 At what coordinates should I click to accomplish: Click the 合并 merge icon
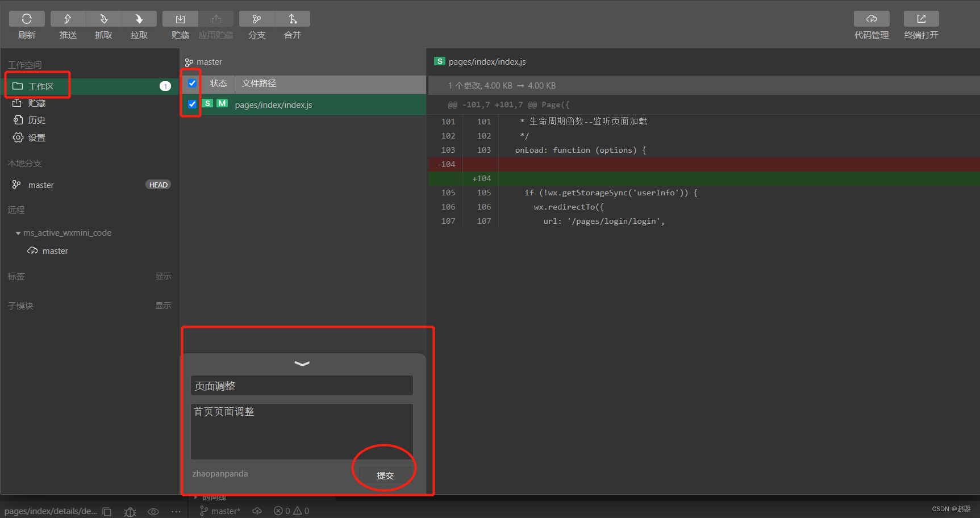pyautogui.click(x=293, y=19)
